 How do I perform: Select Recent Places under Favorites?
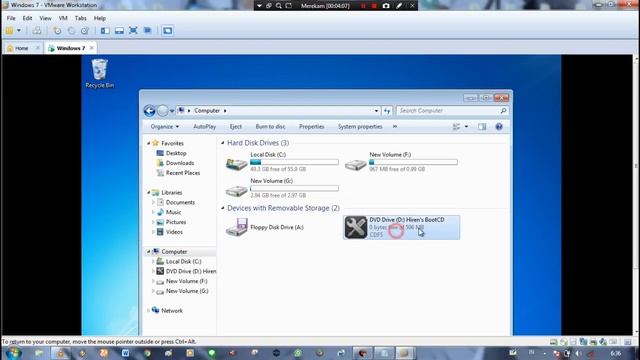183,173
